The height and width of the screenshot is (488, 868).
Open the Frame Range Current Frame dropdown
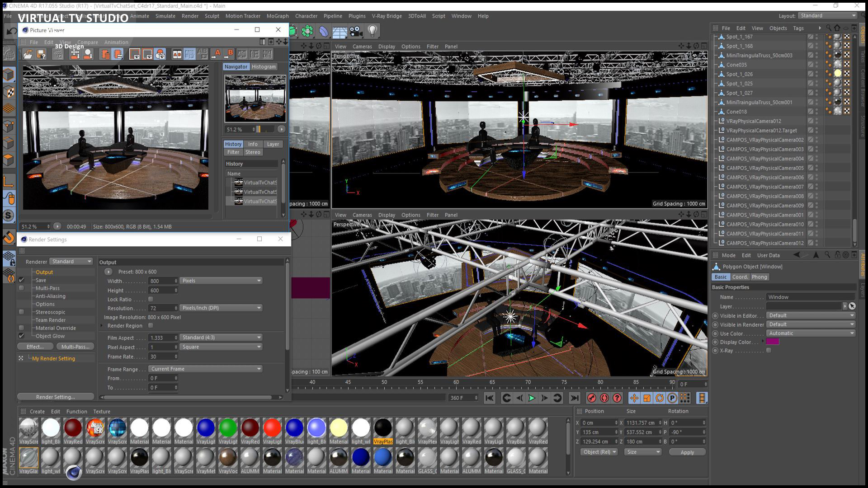pos(206,369)
